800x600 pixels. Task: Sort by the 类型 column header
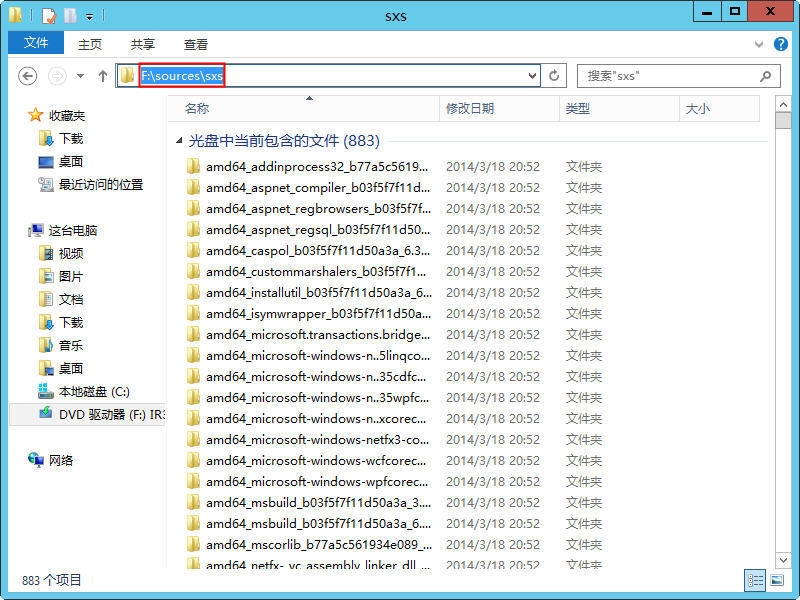[619, 108]
